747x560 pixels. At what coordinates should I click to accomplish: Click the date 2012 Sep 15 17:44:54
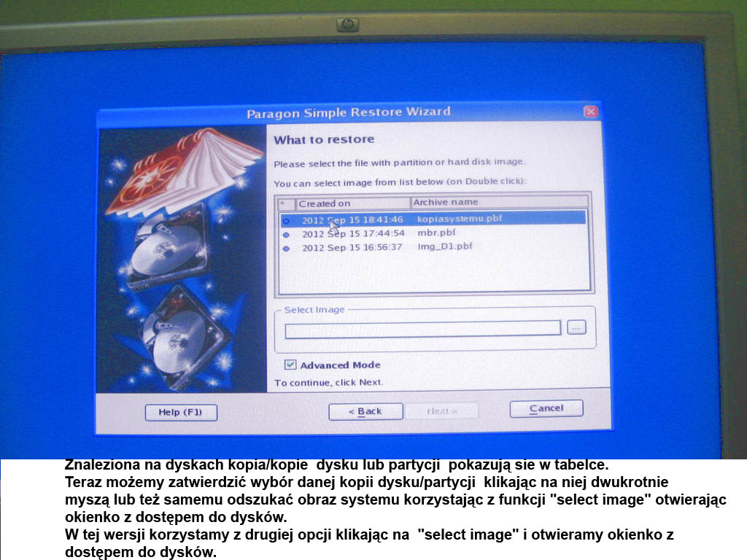pyautogui.click(x=353, y=233)
